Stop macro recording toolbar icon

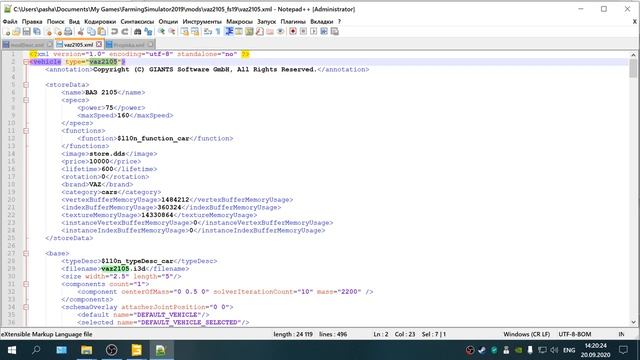(303, 31)
